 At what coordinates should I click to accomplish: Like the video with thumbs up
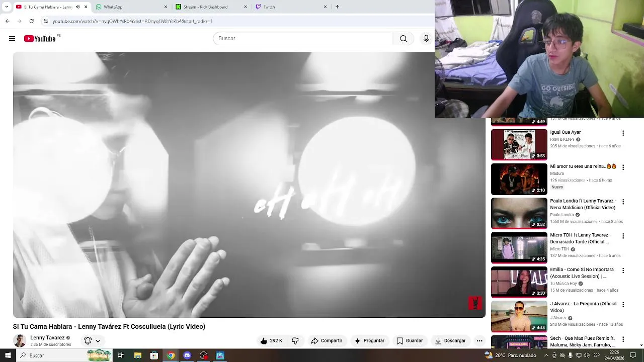tap(271, 341)
